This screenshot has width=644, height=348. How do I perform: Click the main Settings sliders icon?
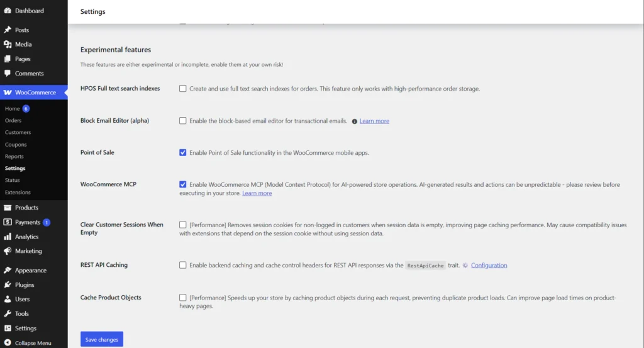tap(8, 328)
